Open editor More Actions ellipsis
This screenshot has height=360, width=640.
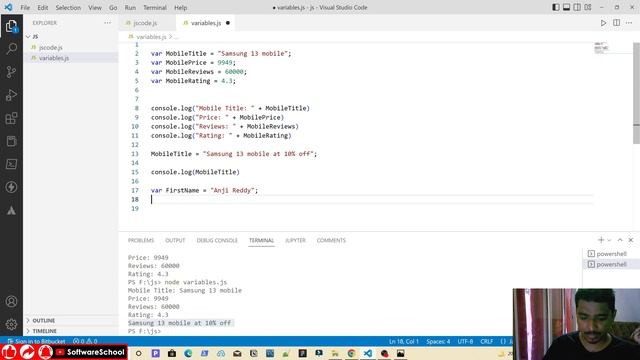click(629, 23)
